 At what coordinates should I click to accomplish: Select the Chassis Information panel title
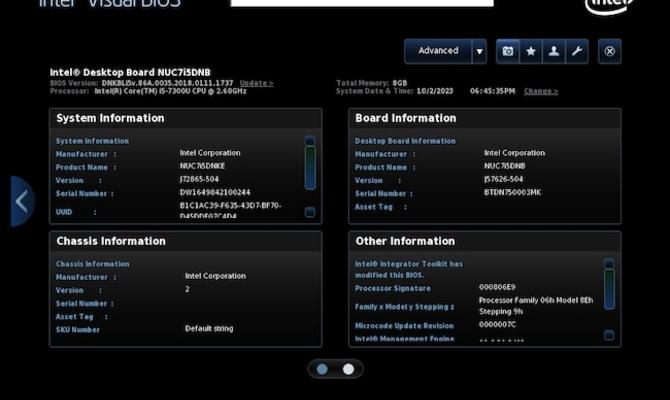click(x=111, y=241)
